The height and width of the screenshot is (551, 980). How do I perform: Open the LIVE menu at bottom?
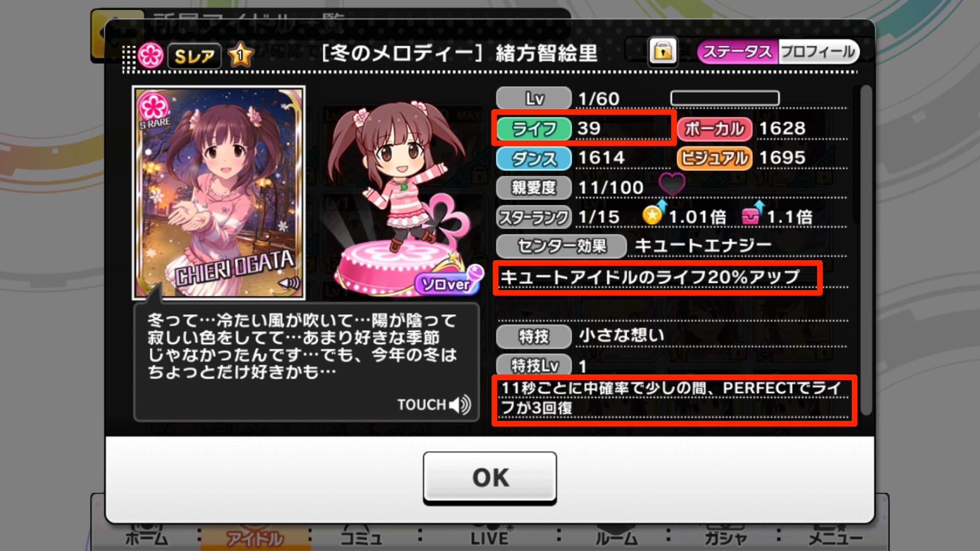(x=489, y=537)
